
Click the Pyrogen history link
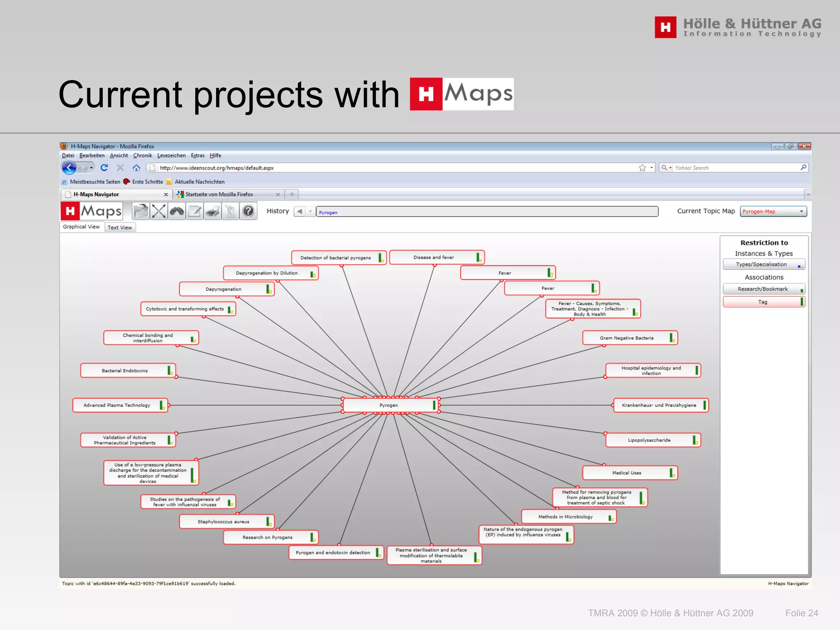(328, 212)
